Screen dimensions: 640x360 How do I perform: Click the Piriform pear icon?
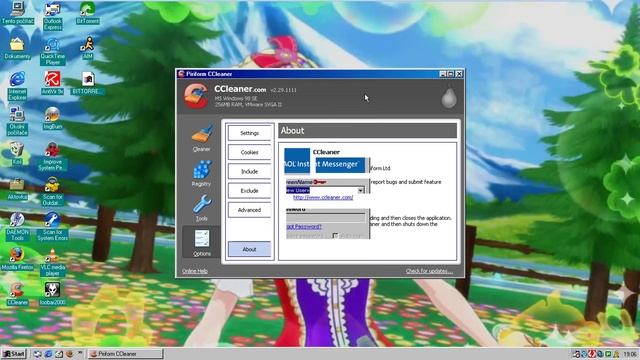pos(449,97)
